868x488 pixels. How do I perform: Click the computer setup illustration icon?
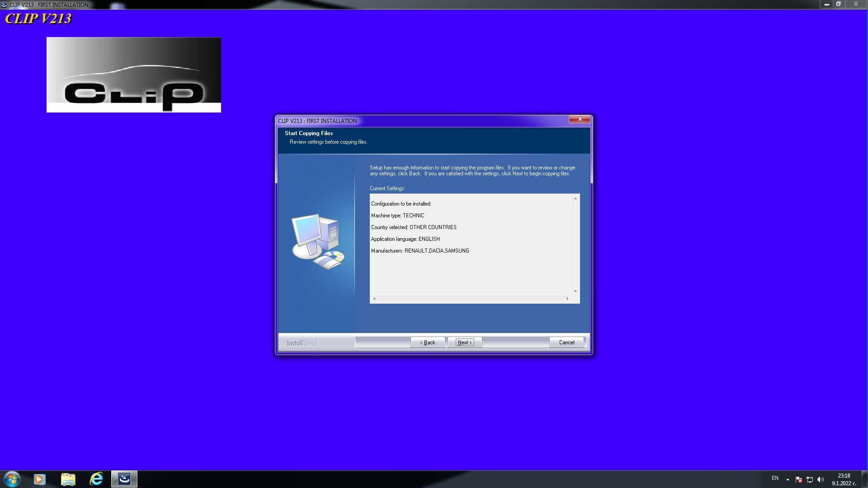pos(318,242)
